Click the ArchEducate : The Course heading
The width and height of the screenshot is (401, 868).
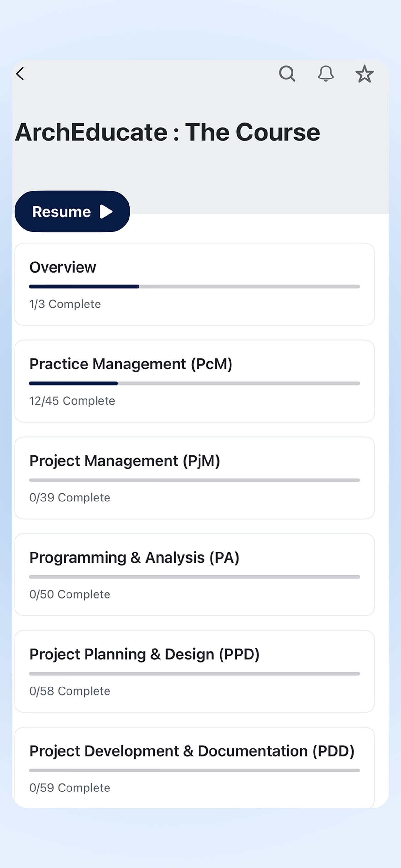(168, 132)
